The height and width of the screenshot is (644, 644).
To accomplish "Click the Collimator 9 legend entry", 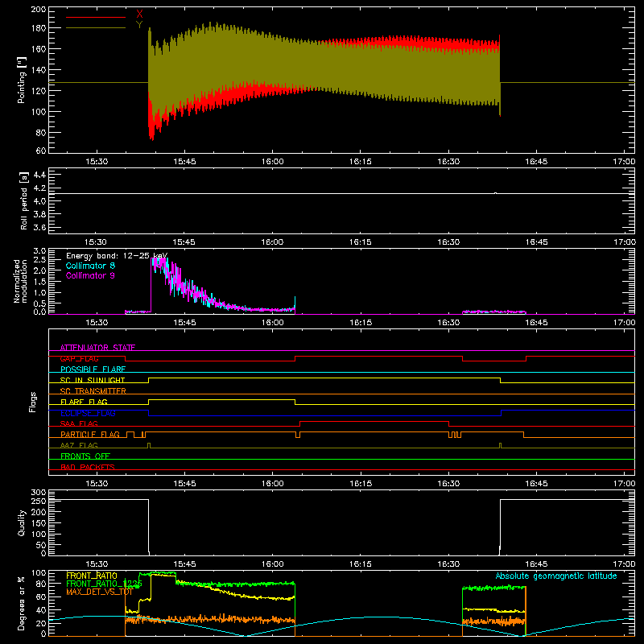I will coord(90,275).
